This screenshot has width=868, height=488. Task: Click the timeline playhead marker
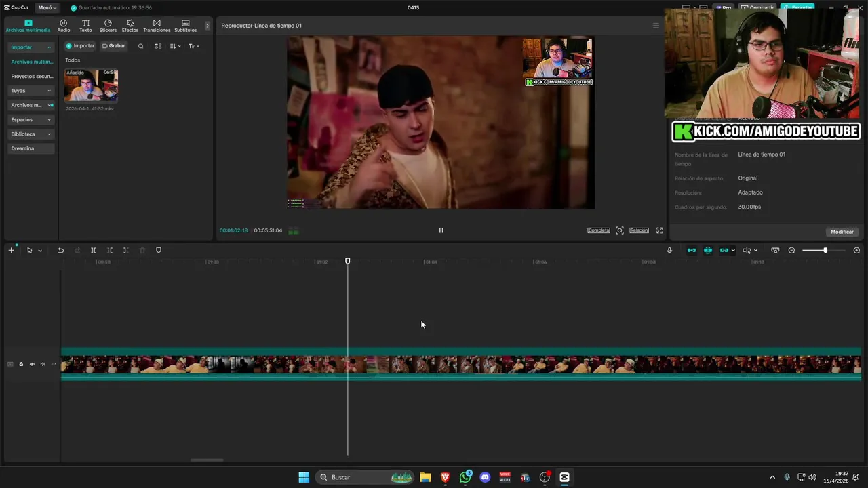[x=348, y=261]
